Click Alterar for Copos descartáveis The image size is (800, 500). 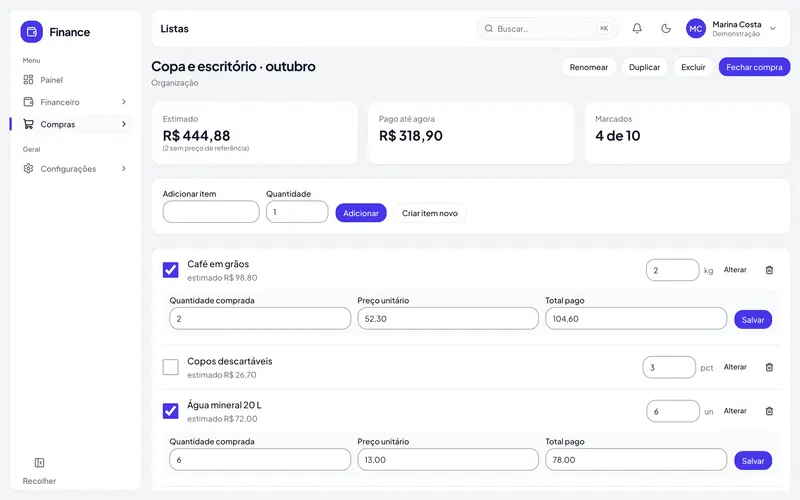[x=735, y=367]
